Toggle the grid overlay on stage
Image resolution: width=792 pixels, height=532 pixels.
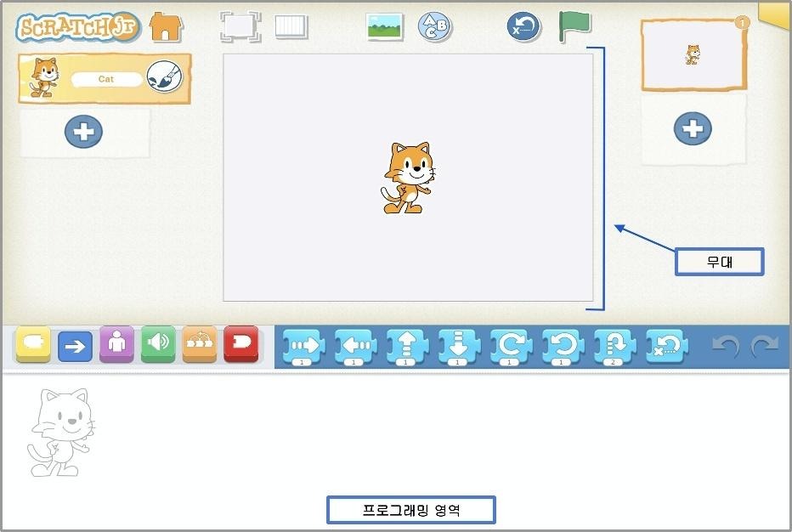coord(291,26)
